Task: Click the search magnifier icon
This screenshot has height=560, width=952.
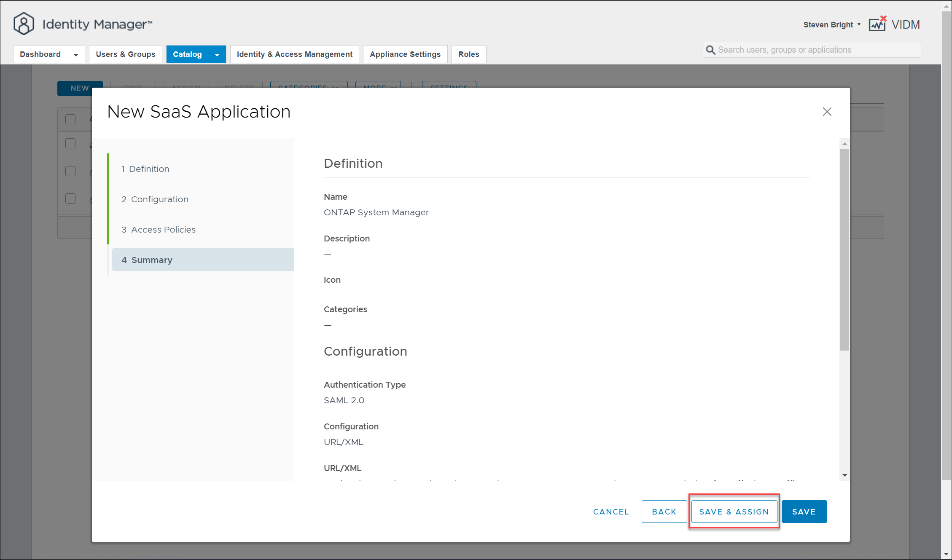Action: pos(710,50)
